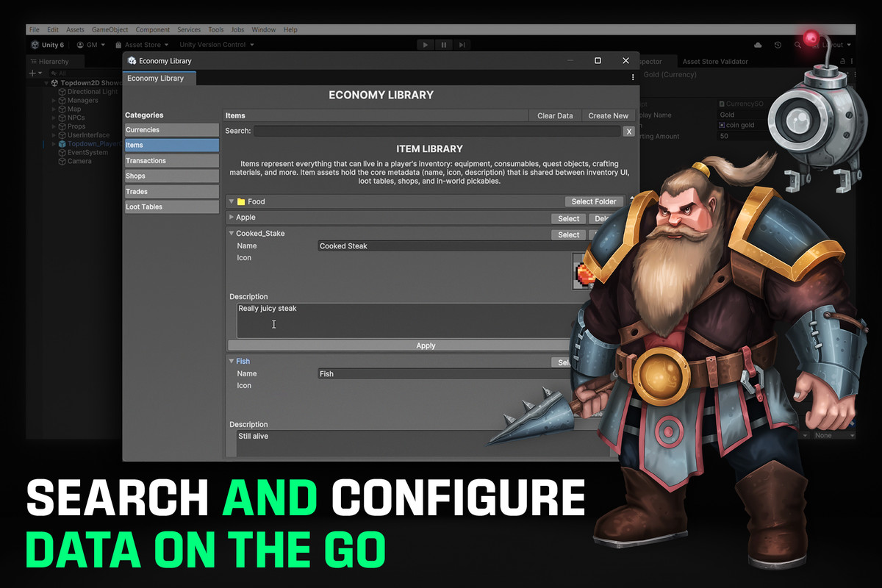Click the Pause button in Unity toolbar
This screenshot has width=882, height=588.
(444, 45)
